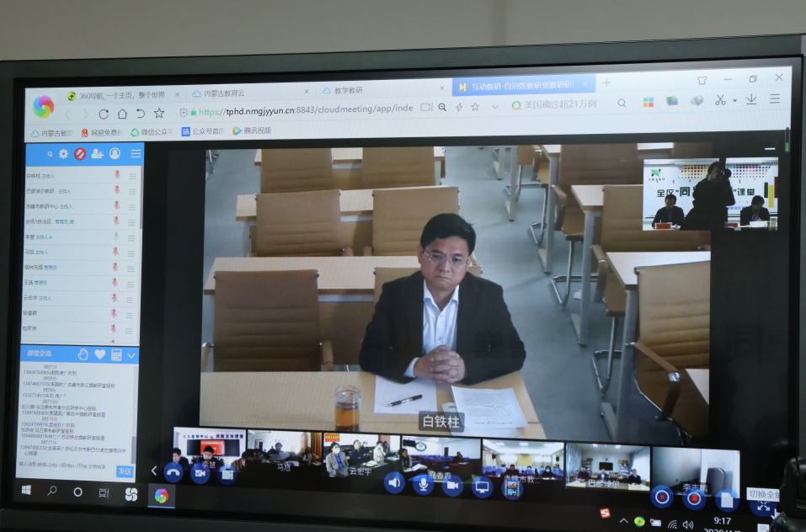Send the chat message with 发送 button
This screenshot has width=806, height=532.
click(x=125, y=471)
